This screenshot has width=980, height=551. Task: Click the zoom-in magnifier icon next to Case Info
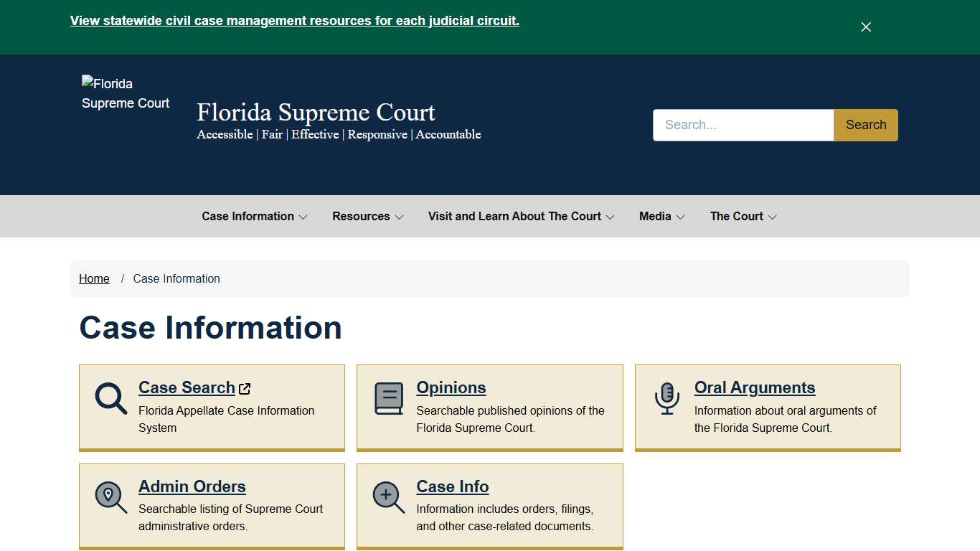(388, 496)
